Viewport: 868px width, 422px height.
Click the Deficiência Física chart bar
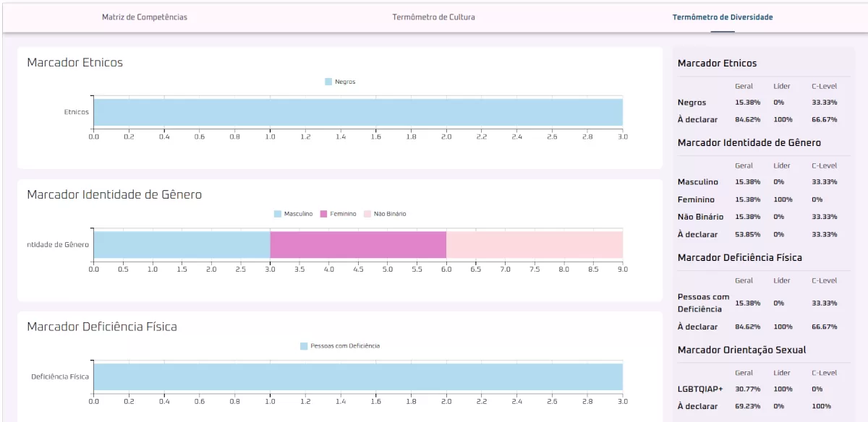358,376
